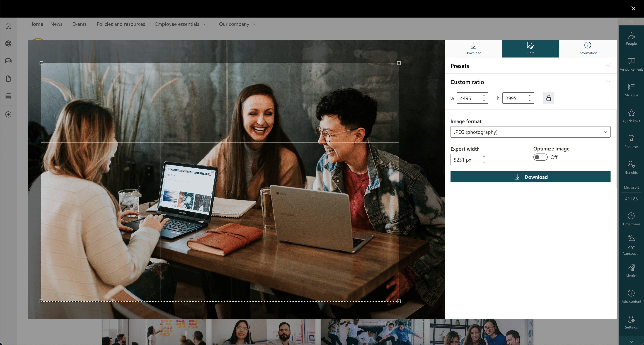Image resolution: width=644 pixels, height=345 pixels.
Task: Increase export width with up arrow
Action: click(x=484, y=157)
